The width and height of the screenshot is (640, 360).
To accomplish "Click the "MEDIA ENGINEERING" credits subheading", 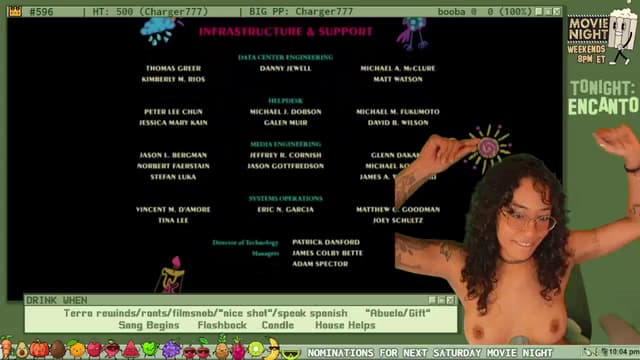I will point(286,144).
